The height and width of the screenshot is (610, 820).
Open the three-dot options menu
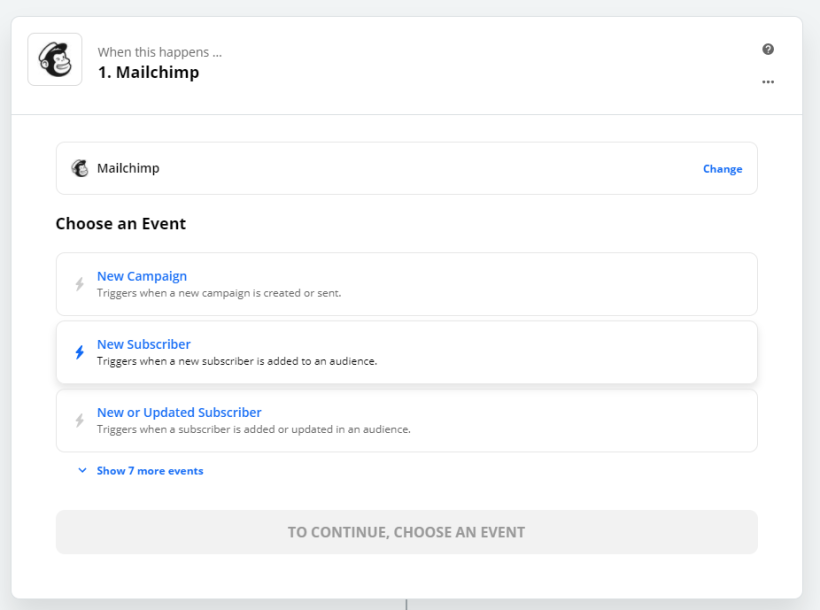(767, 82)
